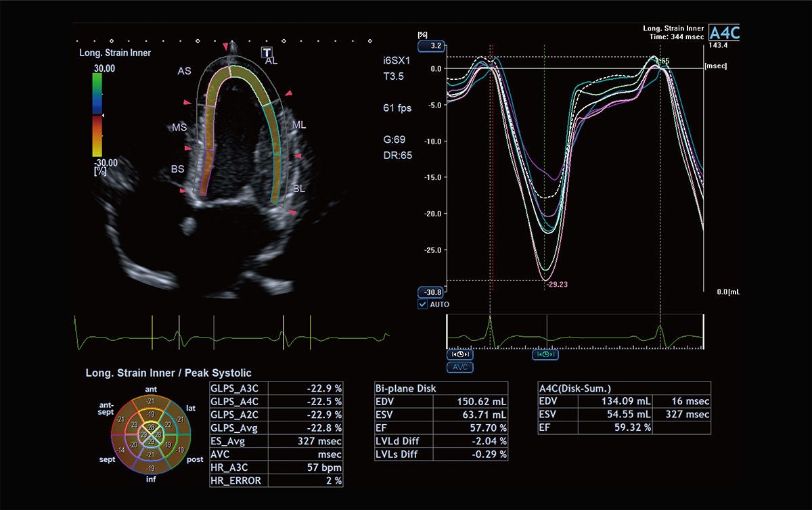
Task: Click Bi-plane EF value 57.70 %
Action: click(487, 428)
